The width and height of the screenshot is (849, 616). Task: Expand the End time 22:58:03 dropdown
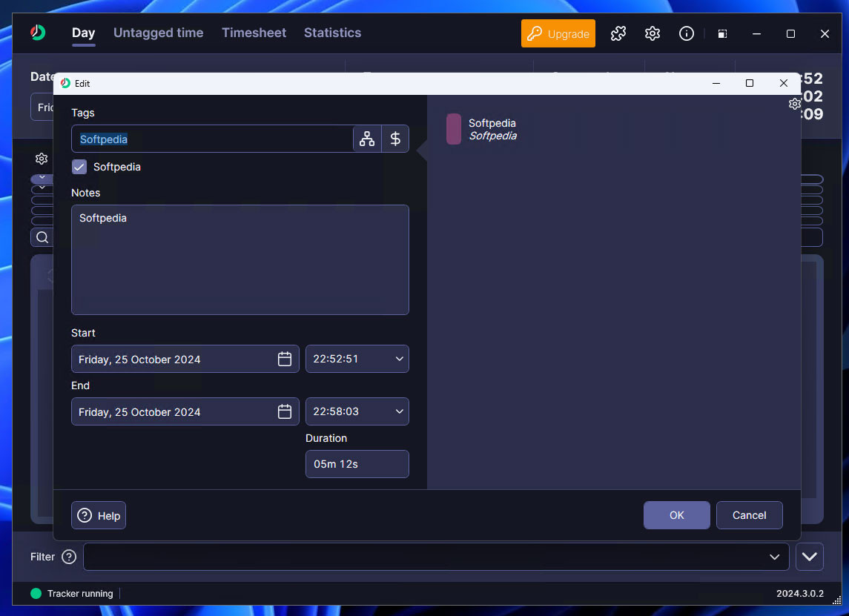(400, 411)
